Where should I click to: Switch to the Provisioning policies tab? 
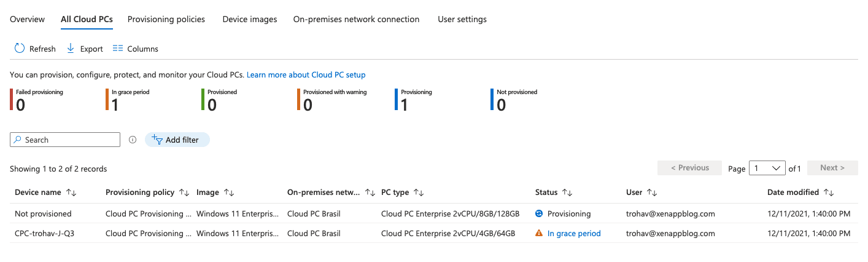coord(166,19)
